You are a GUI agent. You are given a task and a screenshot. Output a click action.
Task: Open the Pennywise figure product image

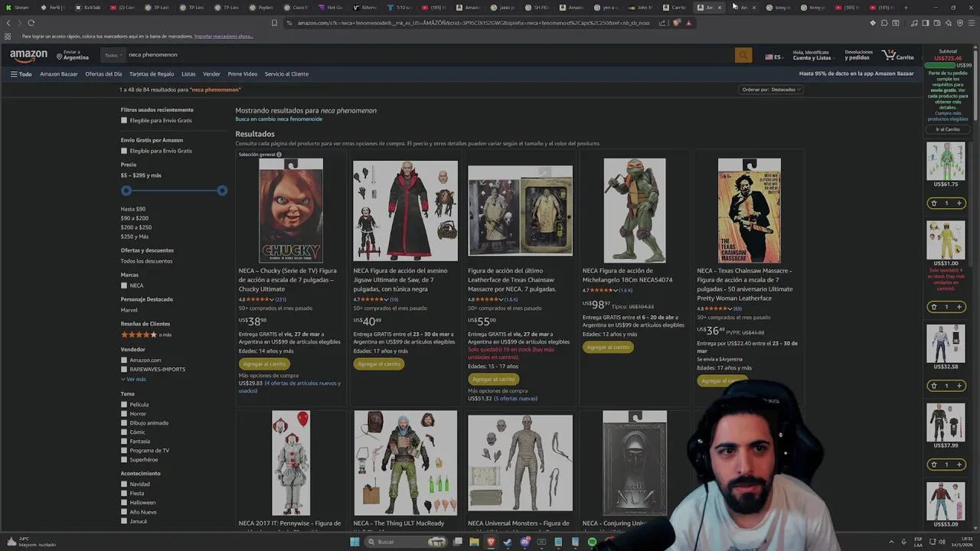291,463
